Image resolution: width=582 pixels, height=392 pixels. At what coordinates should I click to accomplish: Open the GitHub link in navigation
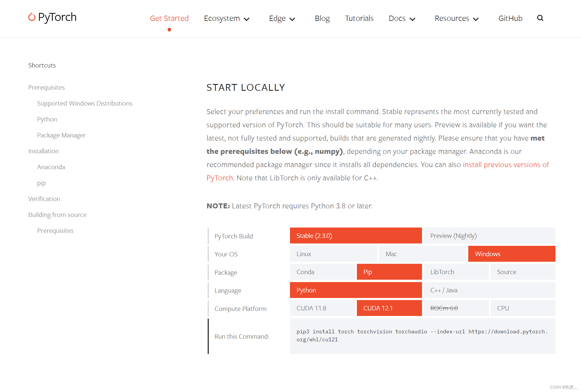click(510, 19)
